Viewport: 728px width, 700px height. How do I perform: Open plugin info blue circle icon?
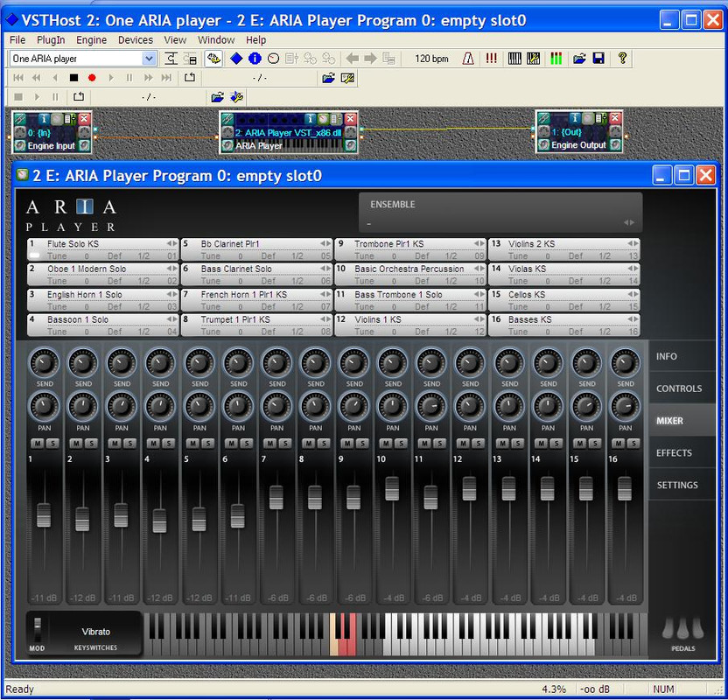coord(255,59)
